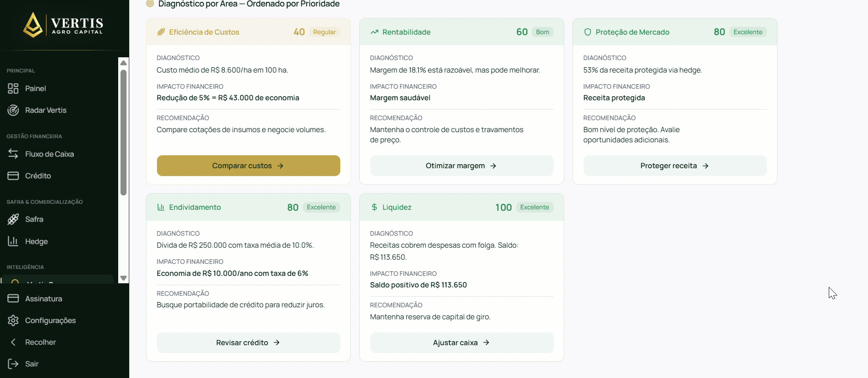Click the Liquidez card title
Screen dimensions: 868x378
point(397,207)
